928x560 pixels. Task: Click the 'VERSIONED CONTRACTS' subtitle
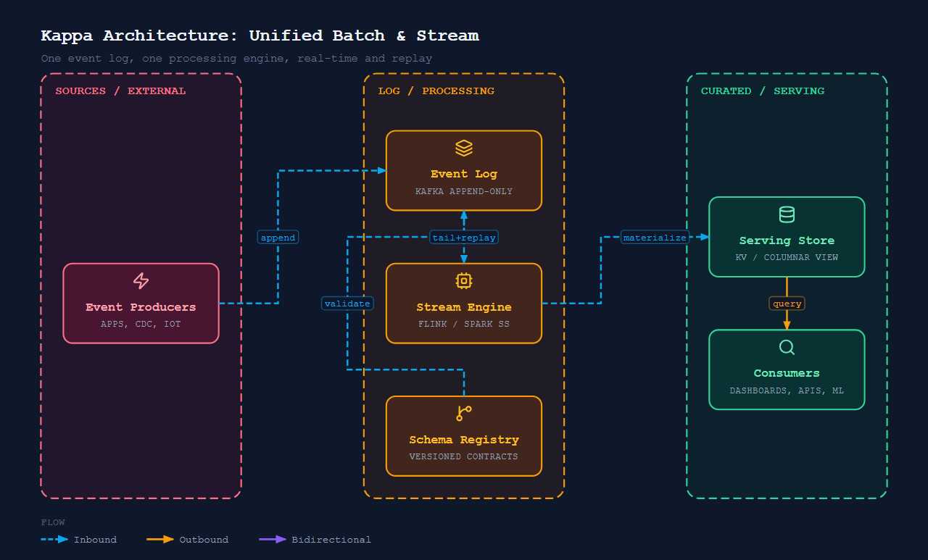coord(464,456)
